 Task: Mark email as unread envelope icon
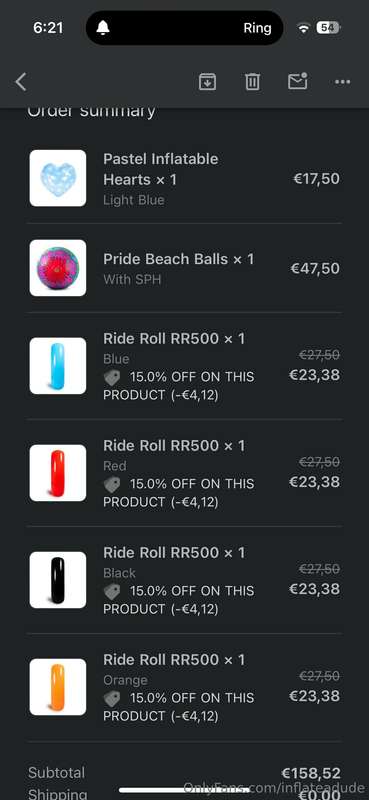tap(298, 81)
